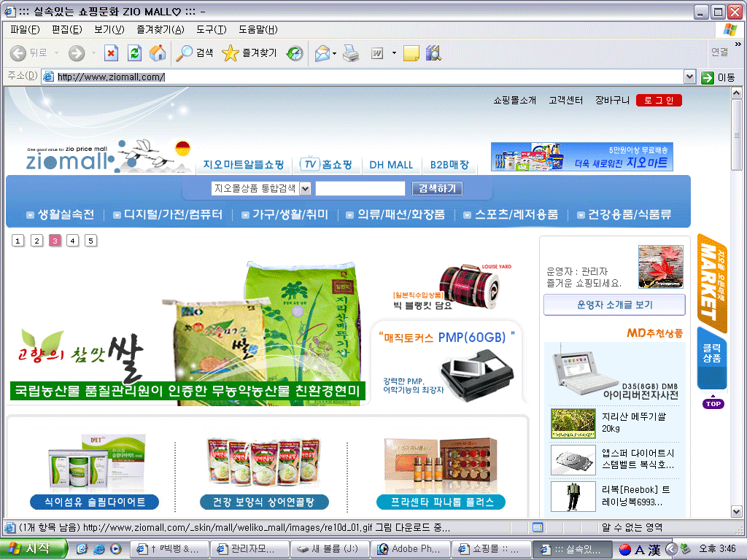The height and width of the screenshot is (560, 747).
Task: Select banner slide number 1
Action: coord(18,241)
